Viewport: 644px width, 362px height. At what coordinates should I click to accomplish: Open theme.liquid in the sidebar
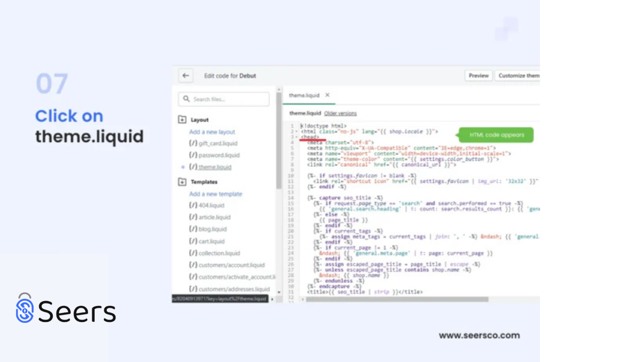coord(215,167)
